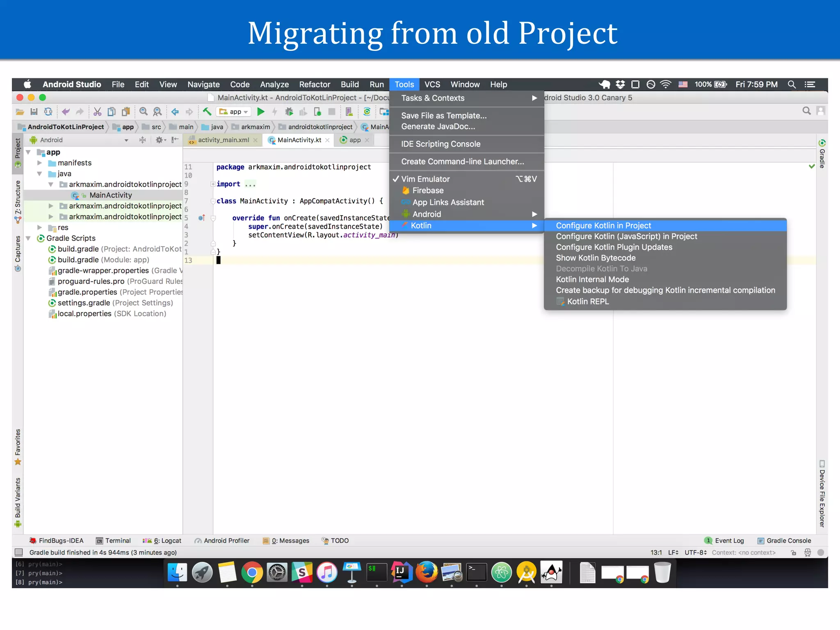Open the Gradle Console button
The width and height of the screenshot is (840, 630).
784,541
